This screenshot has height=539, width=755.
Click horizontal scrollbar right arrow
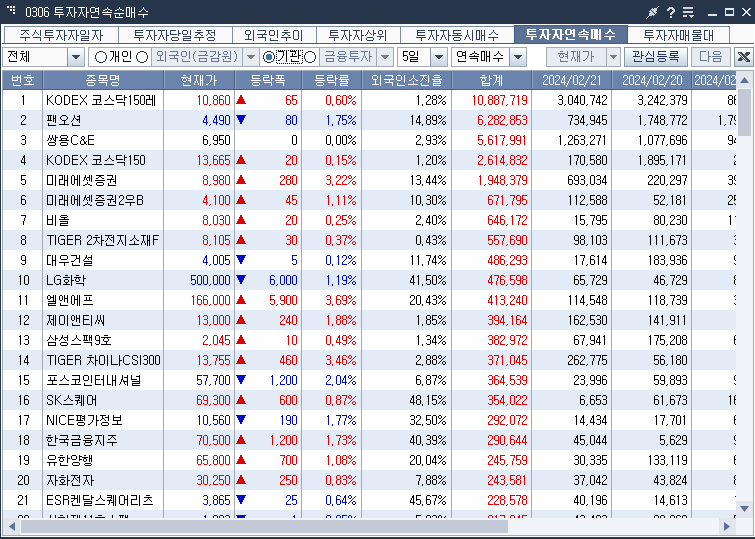726,526
